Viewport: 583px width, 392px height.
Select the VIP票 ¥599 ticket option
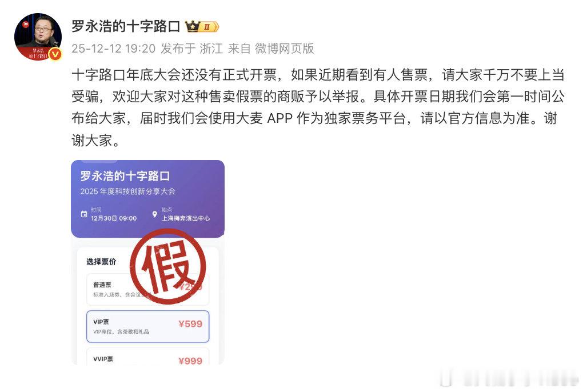point(148,326)
